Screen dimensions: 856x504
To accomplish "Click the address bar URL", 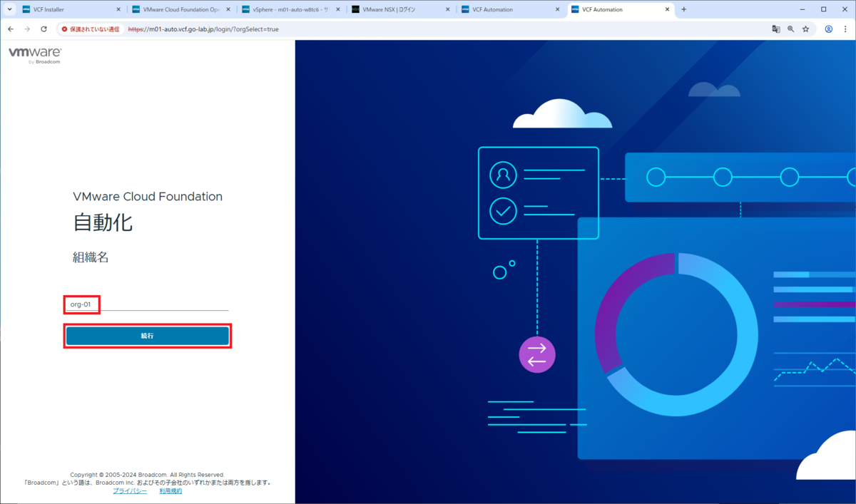I will point(203,29).
